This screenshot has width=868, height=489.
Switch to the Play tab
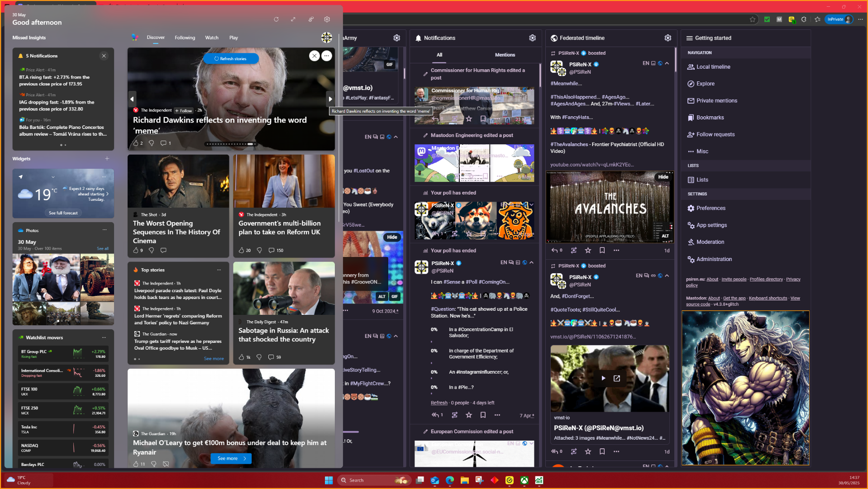click(x=234, y=38)
